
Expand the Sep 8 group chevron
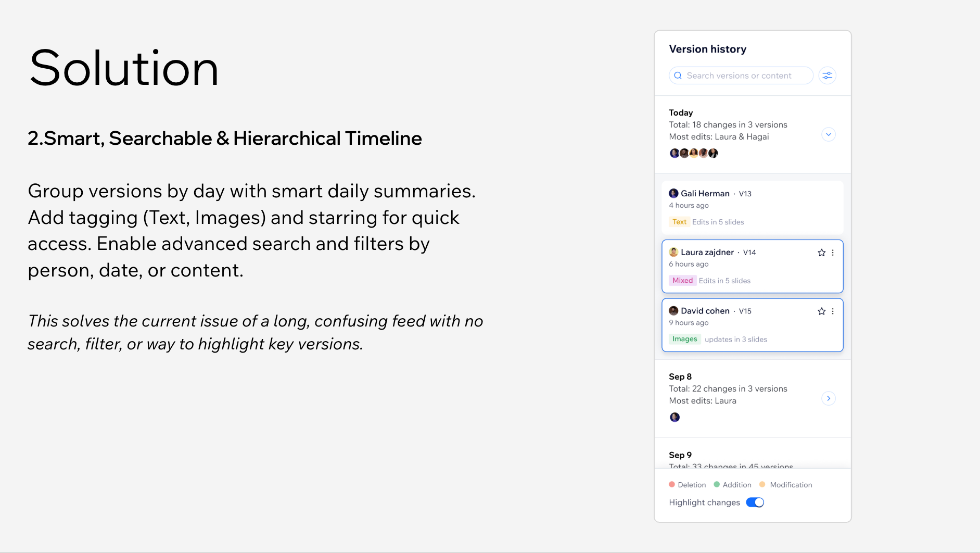[x=828, y=399]
